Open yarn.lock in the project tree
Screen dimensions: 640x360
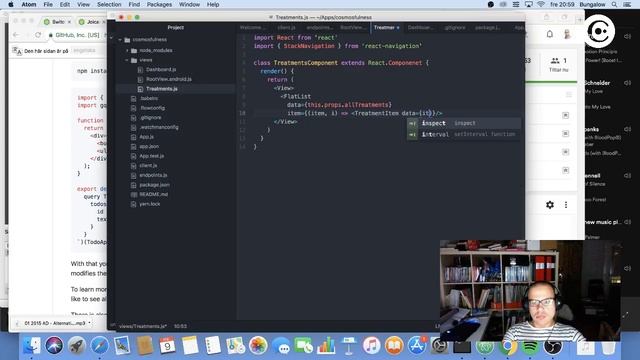(x=150, y=204)
